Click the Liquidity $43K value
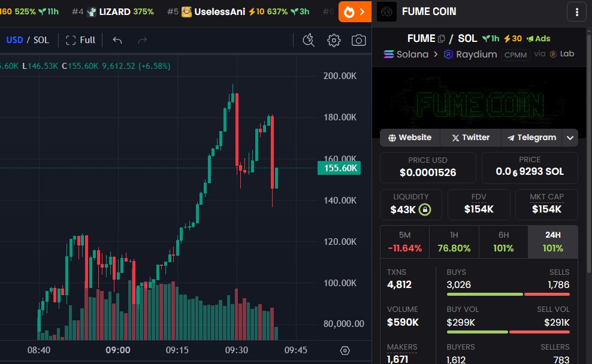Image resolution: width=592 pixels, height=364 pixels. click(x=403, y=210)
